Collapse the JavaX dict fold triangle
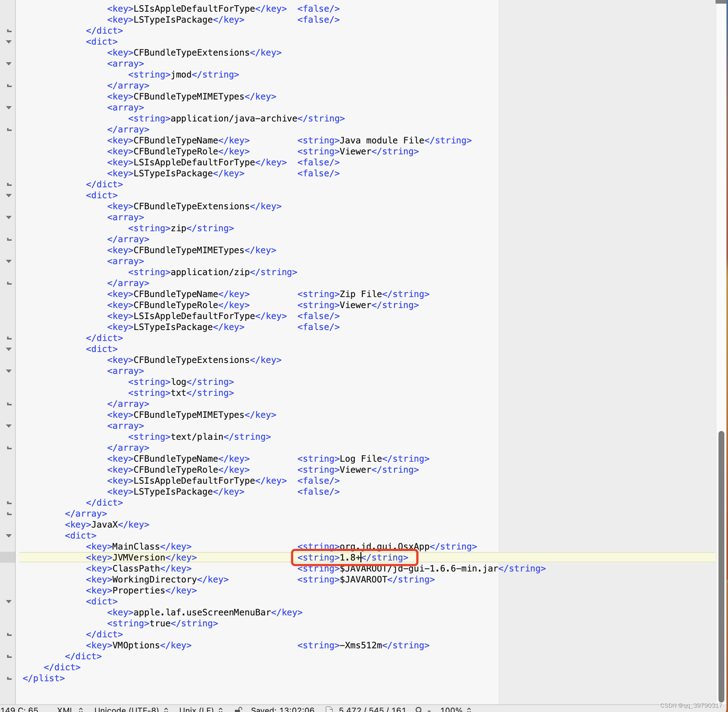This screenshot has width=728, height=712. pyautogui.click(x=9, y=536)
